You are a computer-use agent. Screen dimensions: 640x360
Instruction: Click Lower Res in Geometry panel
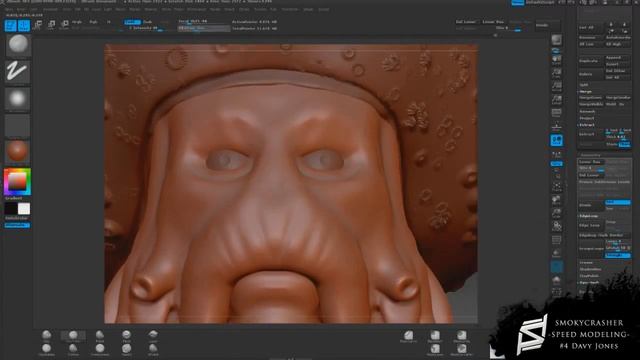click(591, 162)
